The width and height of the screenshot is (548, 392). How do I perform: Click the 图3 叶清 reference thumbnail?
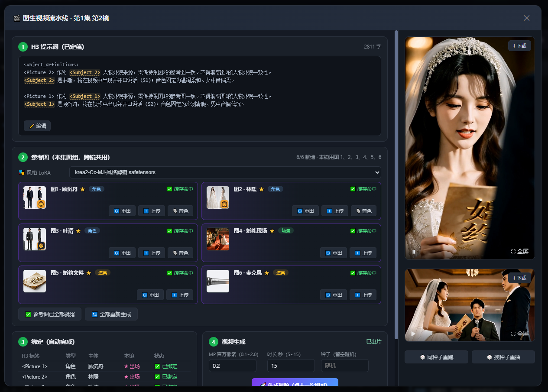tap(35, 239)
